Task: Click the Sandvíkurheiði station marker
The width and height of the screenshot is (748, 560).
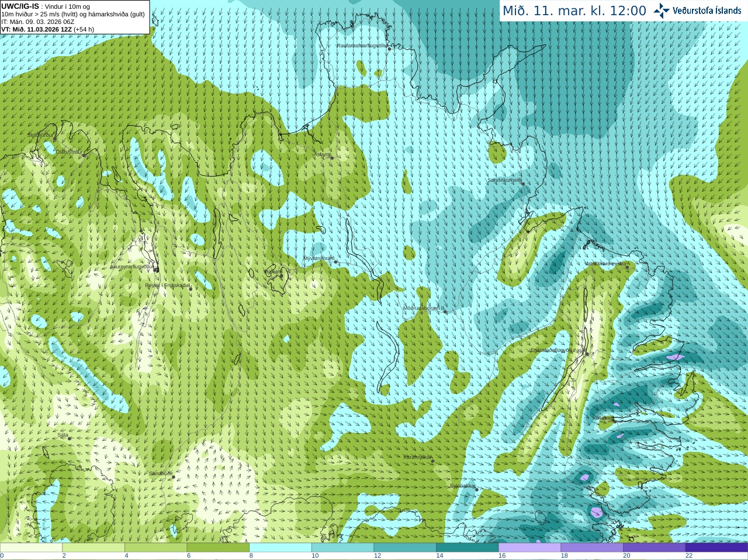Action: (523, 184)
